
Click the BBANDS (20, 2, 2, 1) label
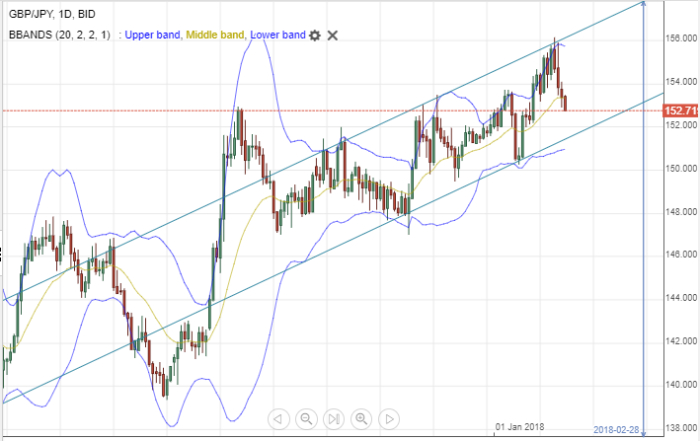[59, 35]
